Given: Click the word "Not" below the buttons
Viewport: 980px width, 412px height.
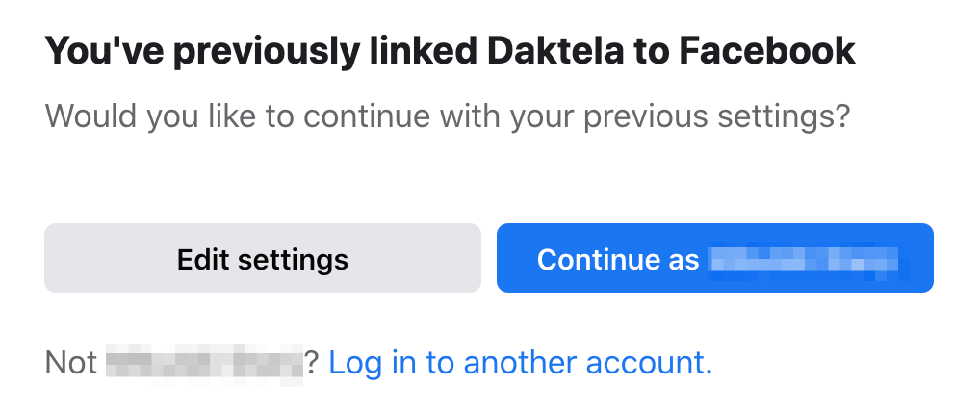Looking at the screenshot, I should [71, 363].
